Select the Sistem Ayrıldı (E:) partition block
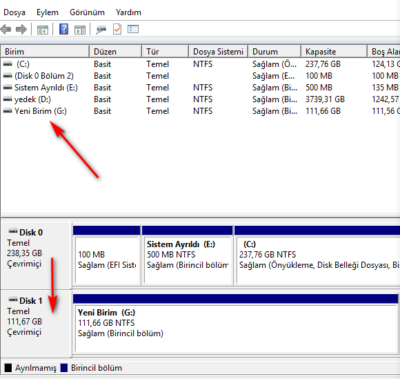This screenshot has height=379, width=400. [x=187, y=256]
